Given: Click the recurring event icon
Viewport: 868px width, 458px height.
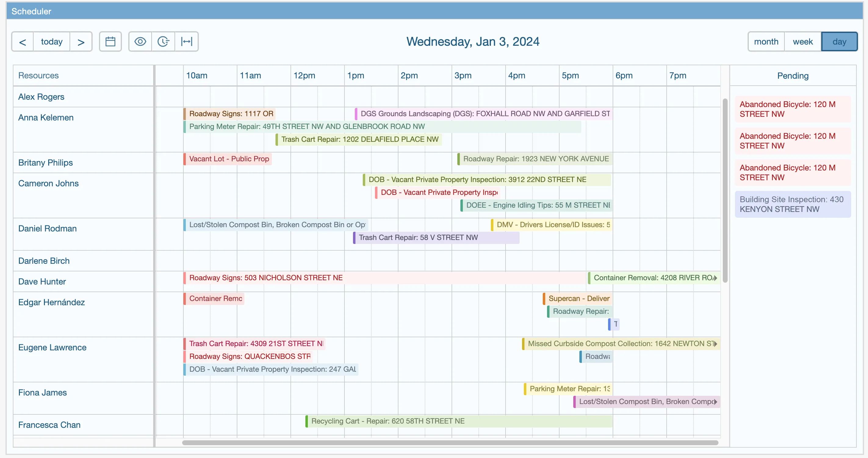Looking at the screenshot, I should [x=164, y=41].
